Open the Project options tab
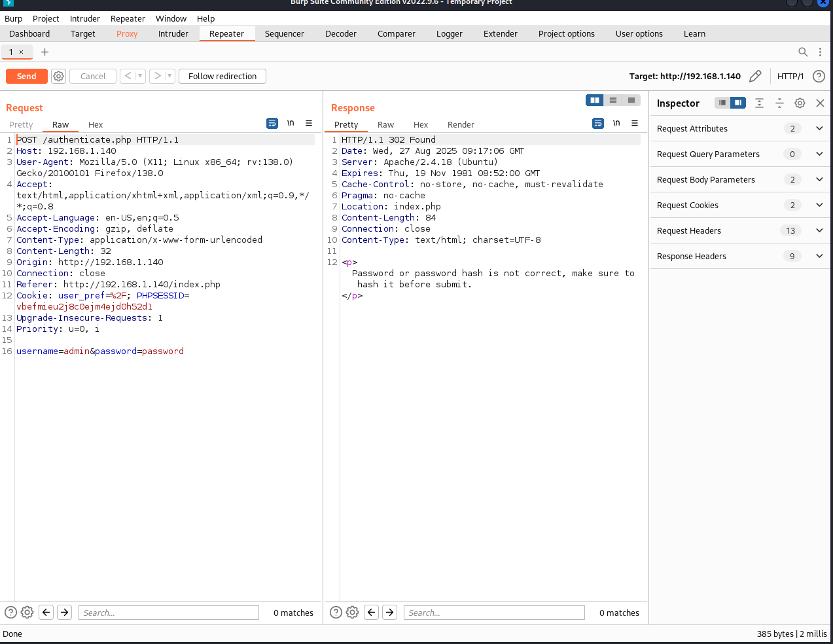The width and height of the screenshot is (833, 644). (567, 34)
